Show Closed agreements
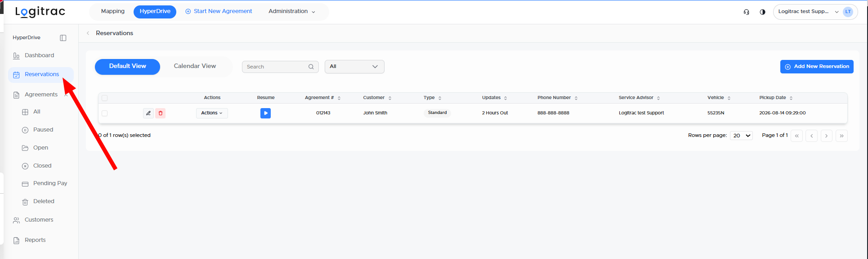This screenshot has height=259, width=868. [x=42, y=166]
